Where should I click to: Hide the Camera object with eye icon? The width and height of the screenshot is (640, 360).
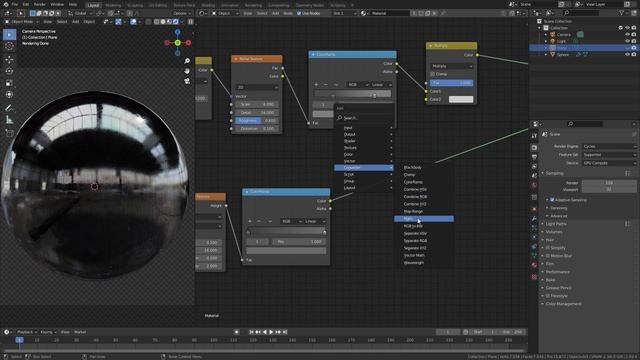pyautogui.click(x=627, y=35)
